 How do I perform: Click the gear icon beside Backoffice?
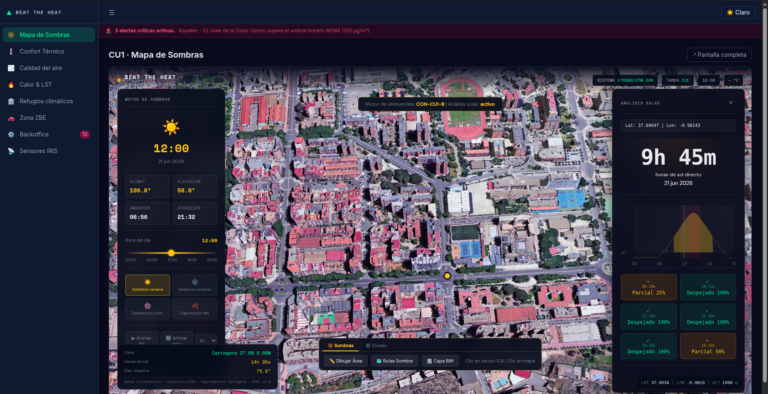(x=11, y=134)
